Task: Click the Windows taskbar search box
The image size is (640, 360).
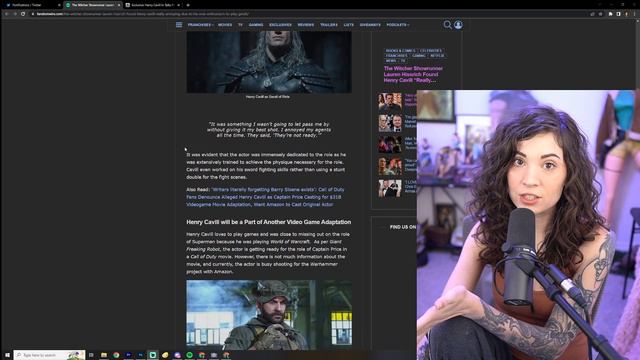Action: tap(49, 355)
